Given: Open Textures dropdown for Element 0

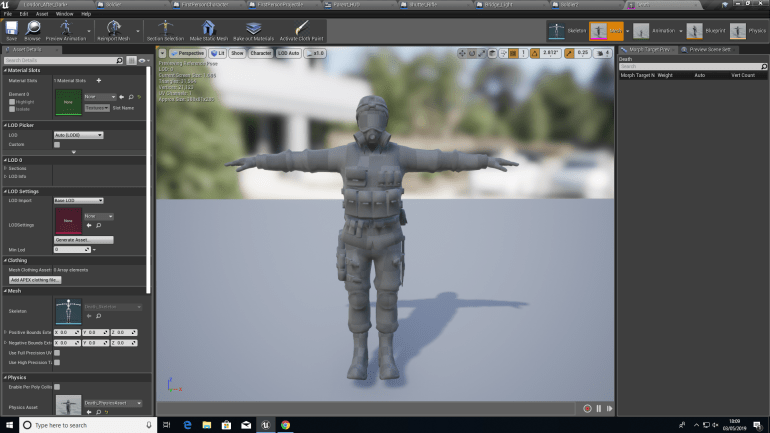Looking at the screenshot, I should [x=97, y=108].
